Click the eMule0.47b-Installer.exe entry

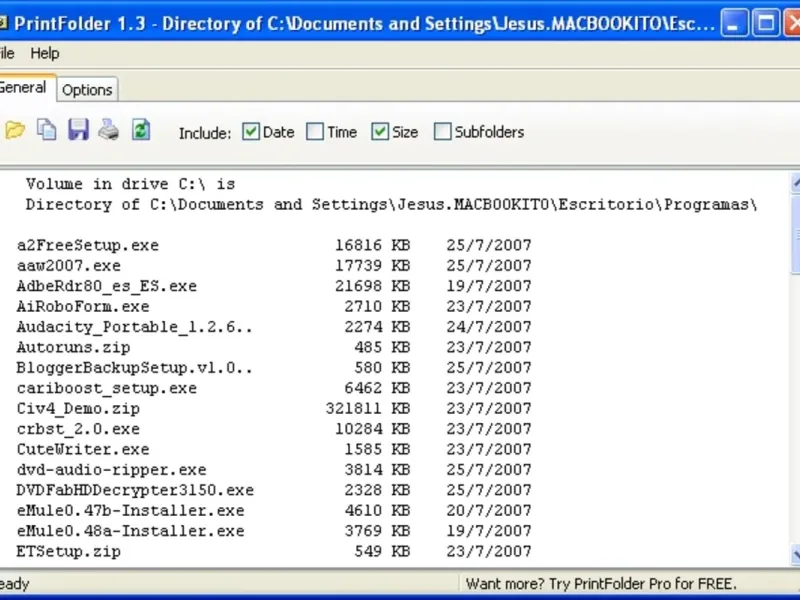pos(131,511)
